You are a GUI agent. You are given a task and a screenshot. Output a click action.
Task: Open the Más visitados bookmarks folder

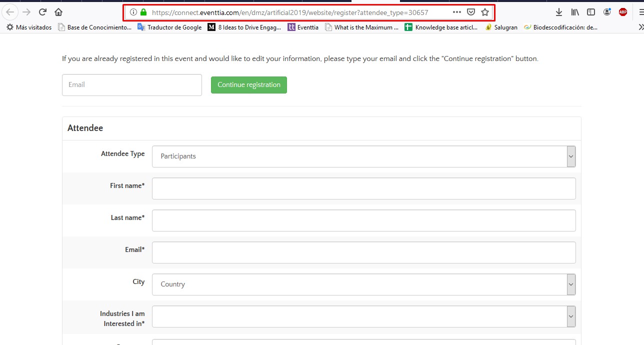tap(29, 27)
